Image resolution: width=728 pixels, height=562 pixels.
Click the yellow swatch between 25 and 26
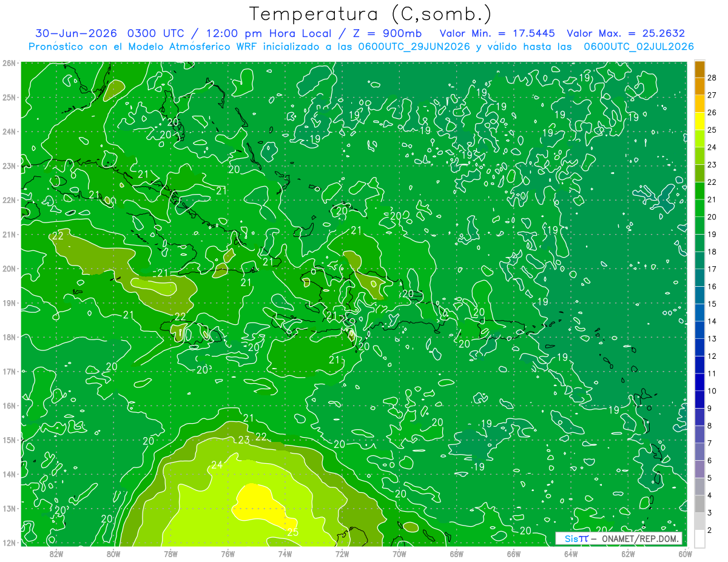pos(699,121)
